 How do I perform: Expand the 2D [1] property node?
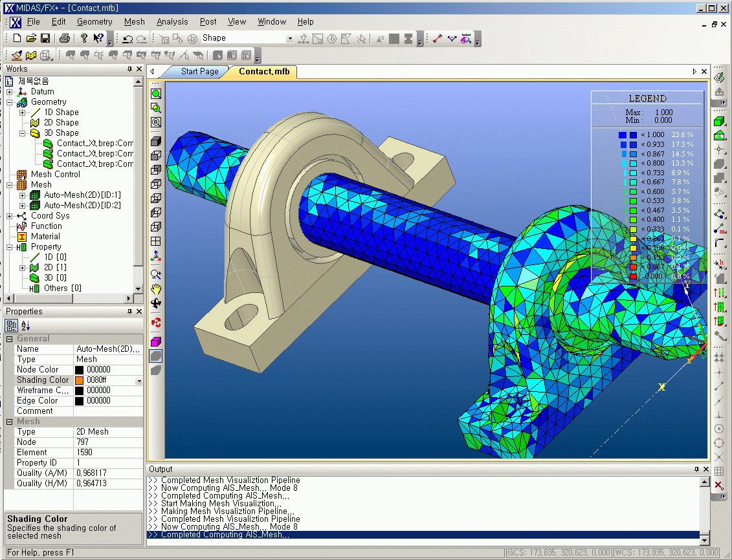click(x=23, y=268)
